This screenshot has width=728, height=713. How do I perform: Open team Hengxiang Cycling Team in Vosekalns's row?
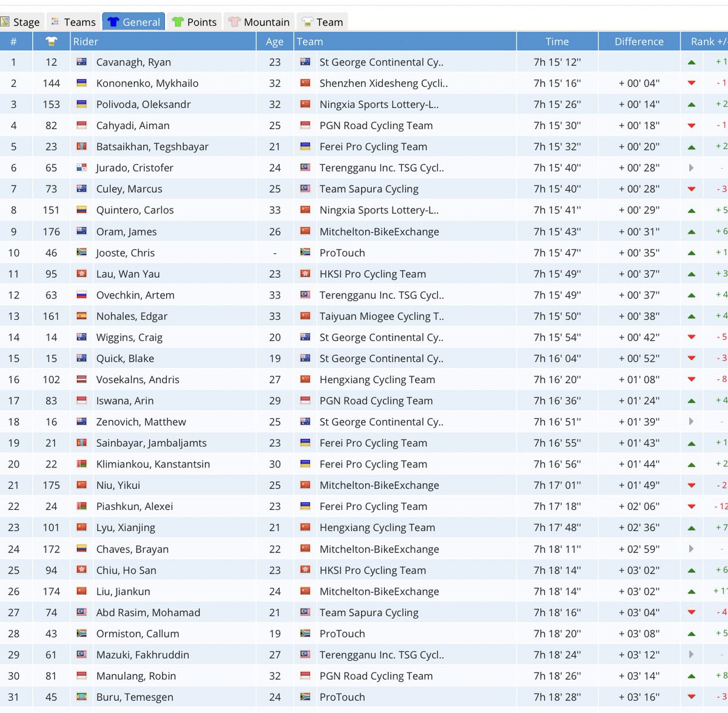coord(377,380)
